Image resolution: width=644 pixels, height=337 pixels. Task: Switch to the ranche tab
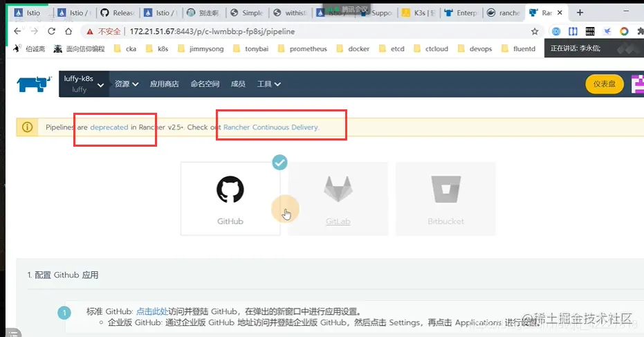tap(504, 12)
